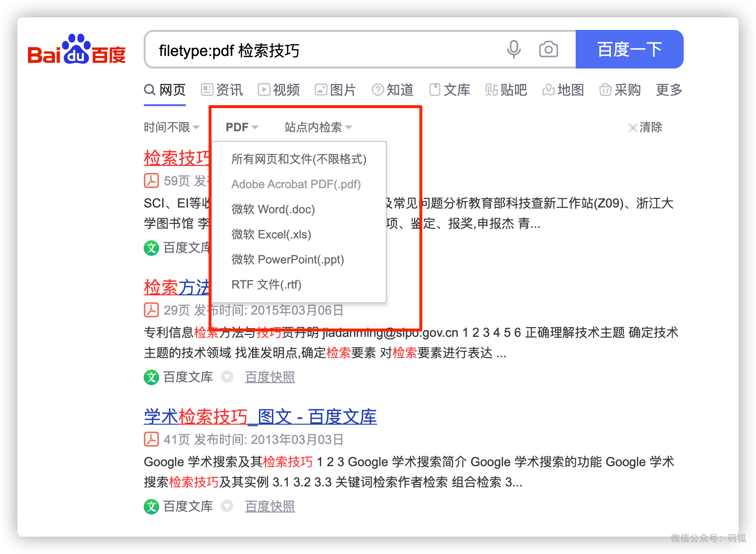Image resolution: width=756 pixels, height=554 pixels.
Task: Open 学术检索技巧_图文 - 百度文库 result
Action: [x=260, y=416]
